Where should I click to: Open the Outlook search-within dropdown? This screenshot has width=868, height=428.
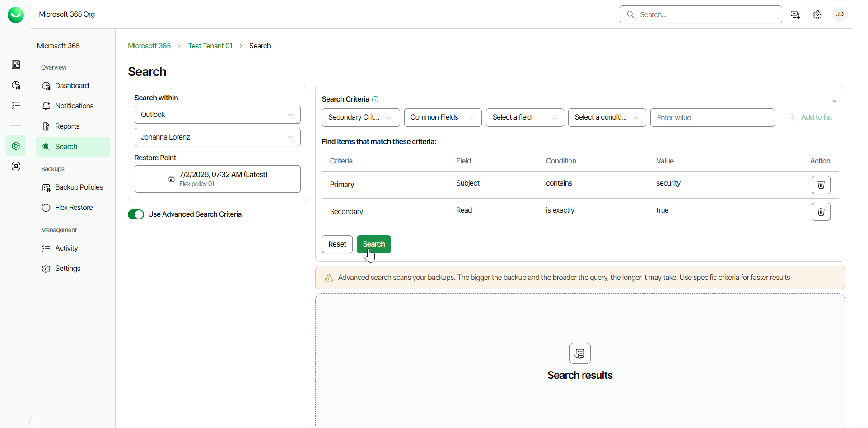(218, 115)
